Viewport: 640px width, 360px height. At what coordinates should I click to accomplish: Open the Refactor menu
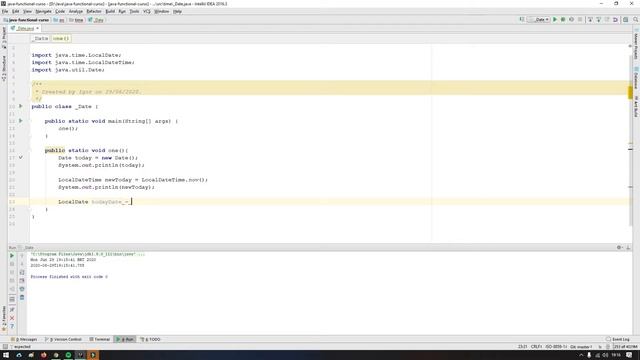coord(94,11)
